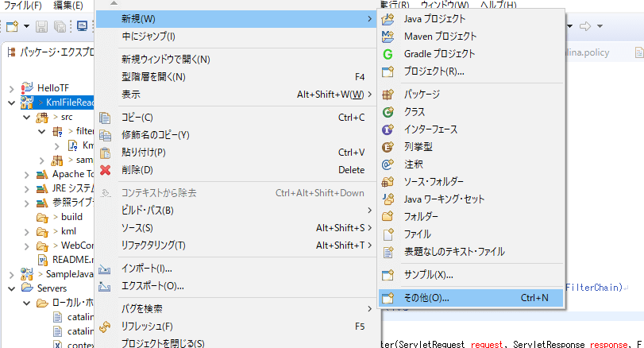Collapse the filter package node
Image resolution: width=644 pixels, height=348 pixels.
click(41, 132)
